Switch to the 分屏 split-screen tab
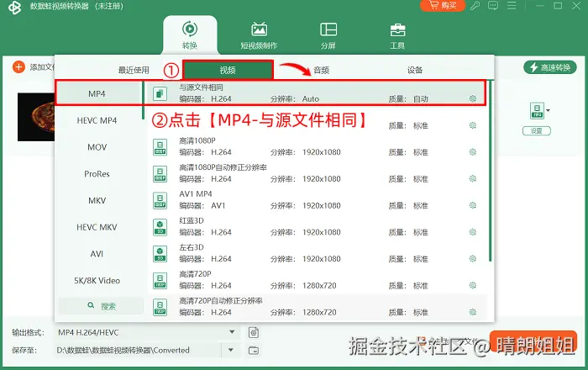The height and width of the screenshot is (370, 588). (x=328, y=35)
